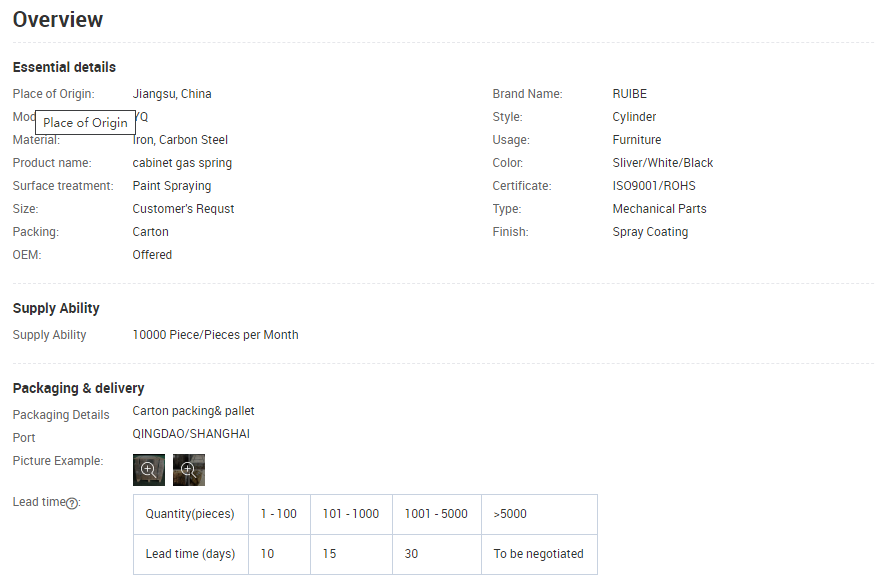
Task: Open the first packaging picture example thumbnail
Action: pos(149,470)
